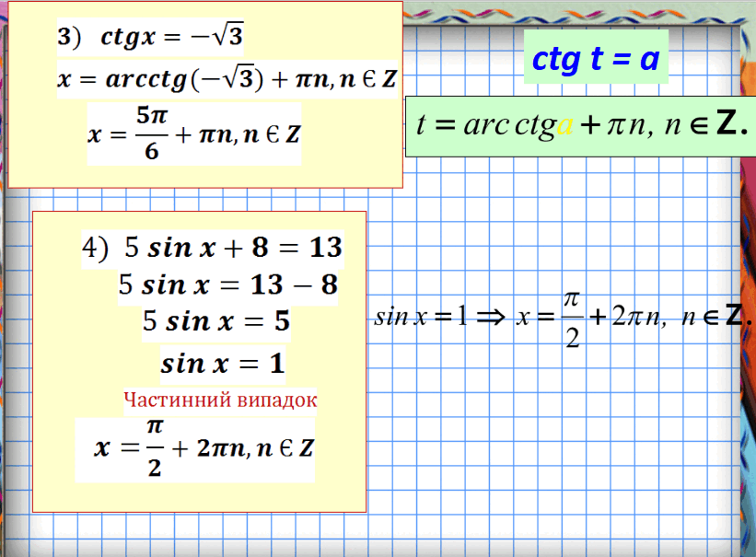Click the answer 'x = 5π/6 + πn, n ∈ Z'

(x=193, y=133)
